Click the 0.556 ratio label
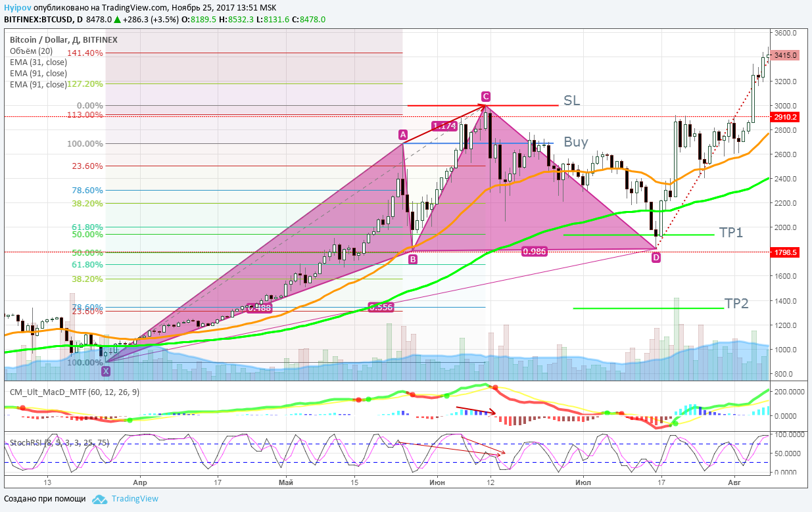Screen dimensions: 812x512 (x=381, y=307)
